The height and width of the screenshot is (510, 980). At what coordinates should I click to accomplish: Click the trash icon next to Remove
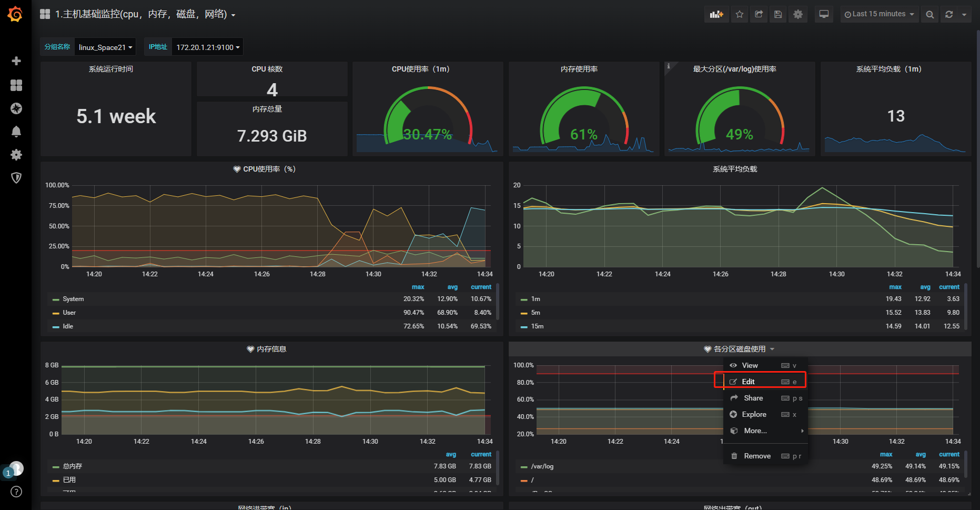[x=734, y=456]
